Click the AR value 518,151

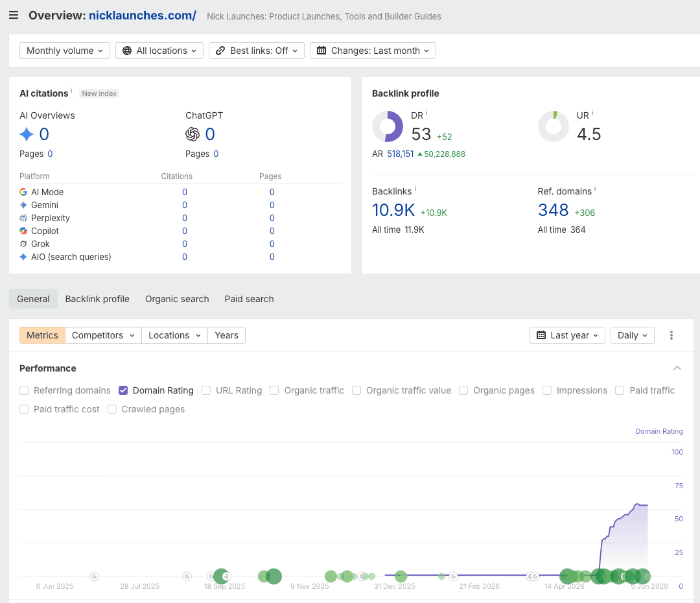(401, 154)
